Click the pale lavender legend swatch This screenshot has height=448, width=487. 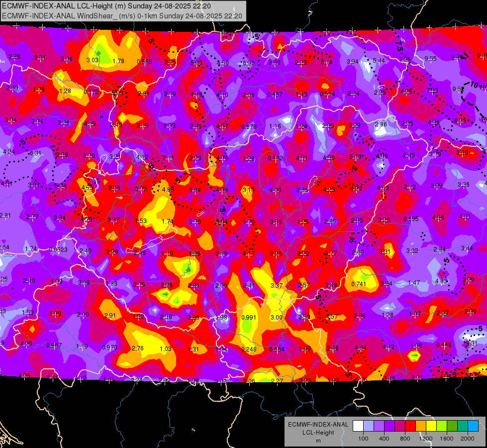368,426
